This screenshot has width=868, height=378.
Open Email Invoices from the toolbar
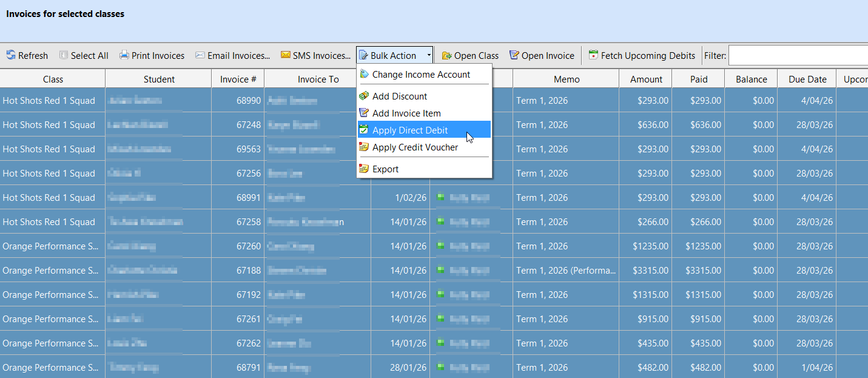(232, 55)
